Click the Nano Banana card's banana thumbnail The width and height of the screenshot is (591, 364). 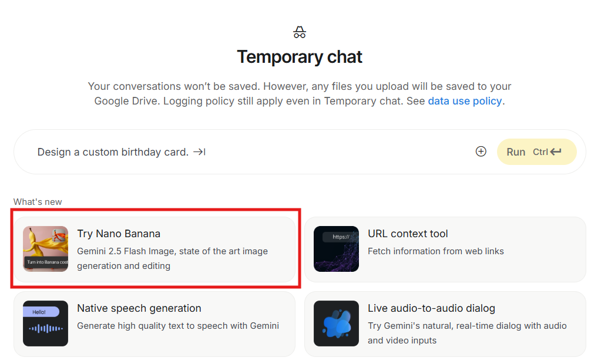[45, 249]
